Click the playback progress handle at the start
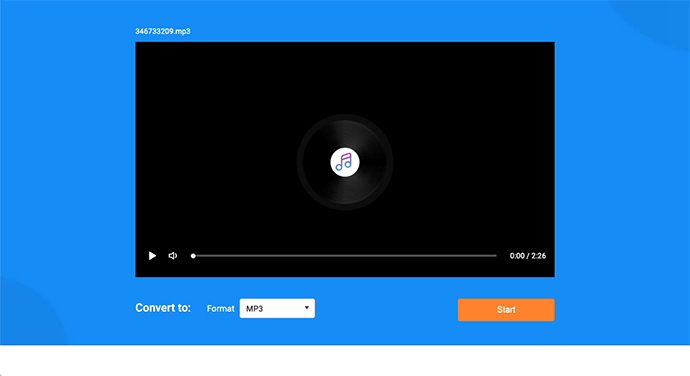690x376 pixels. (x=193, y=256)
